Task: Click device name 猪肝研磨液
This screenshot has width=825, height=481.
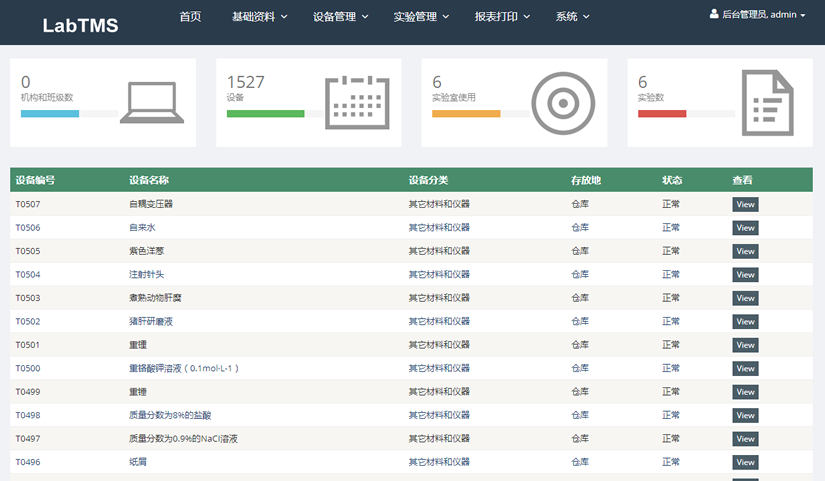Action: [151, 321]
